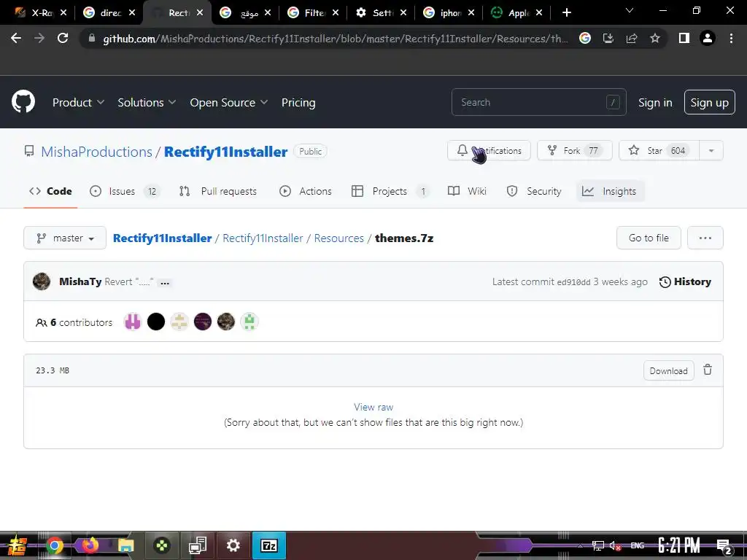Switch to the Settings browser tab
The height and width of the screenshot is (560, 747).
tap(381, 12)
